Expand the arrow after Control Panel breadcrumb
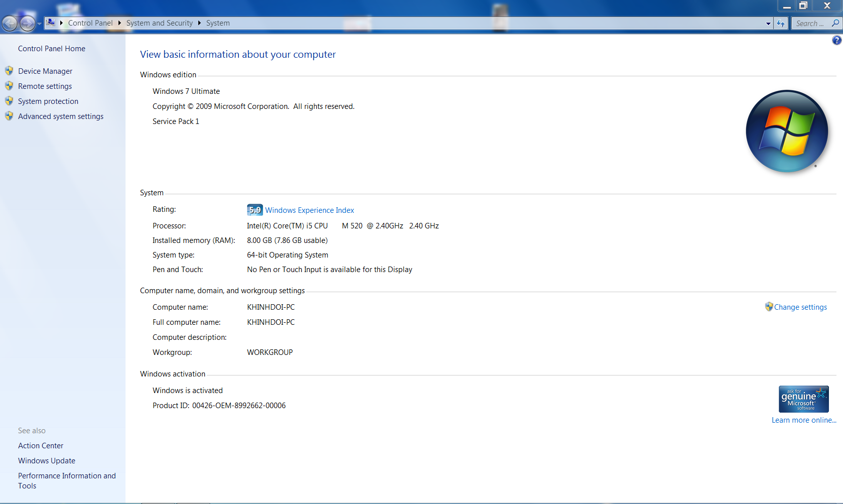Screen dimensions: 843x504 (x=119, y=23)
